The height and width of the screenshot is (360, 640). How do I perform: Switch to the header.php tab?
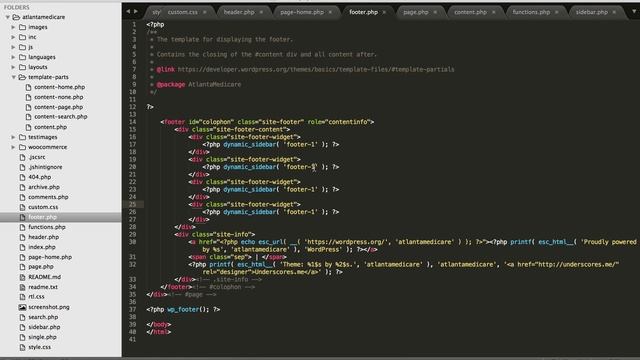coord(239,12)
